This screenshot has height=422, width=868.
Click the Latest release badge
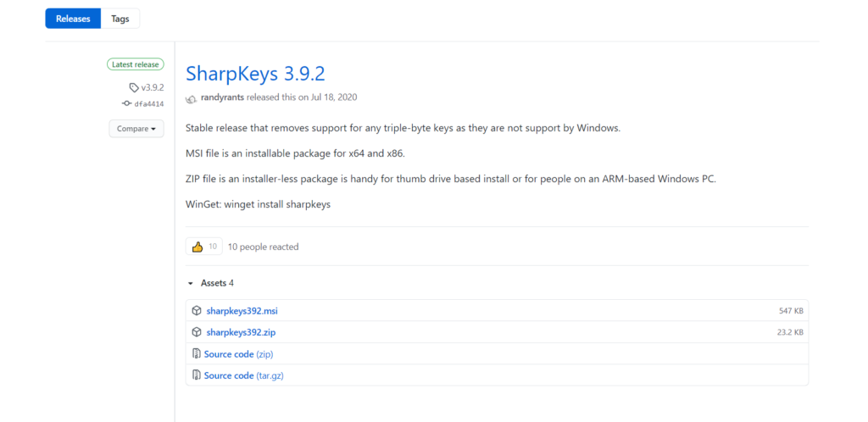[135, 64]
